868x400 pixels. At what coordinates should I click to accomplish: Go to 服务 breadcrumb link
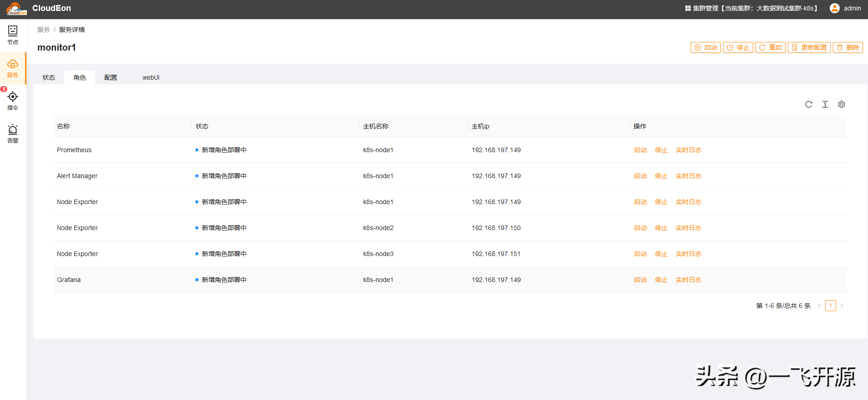[x=44, y=30]
